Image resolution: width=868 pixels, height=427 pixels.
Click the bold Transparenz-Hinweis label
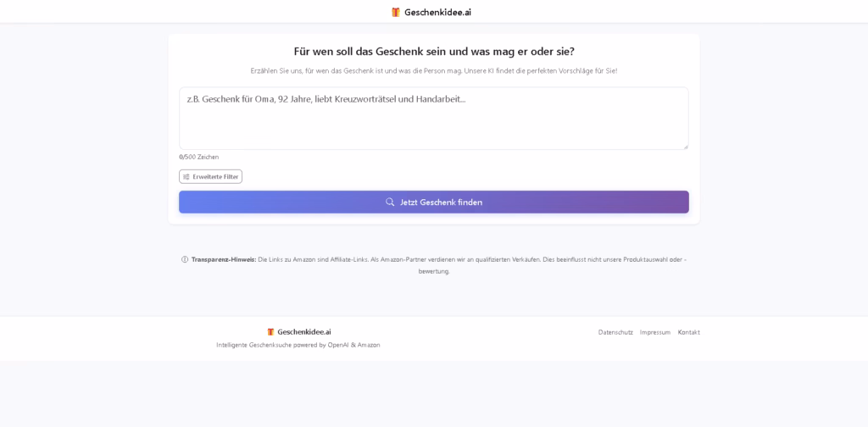pos(224,259)
